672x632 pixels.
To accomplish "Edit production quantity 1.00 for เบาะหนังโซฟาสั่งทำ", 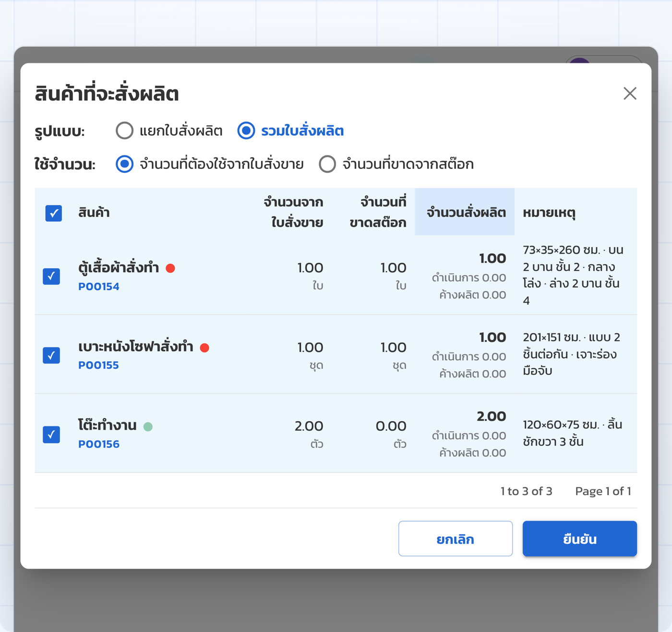I will (x=492, y=338).
